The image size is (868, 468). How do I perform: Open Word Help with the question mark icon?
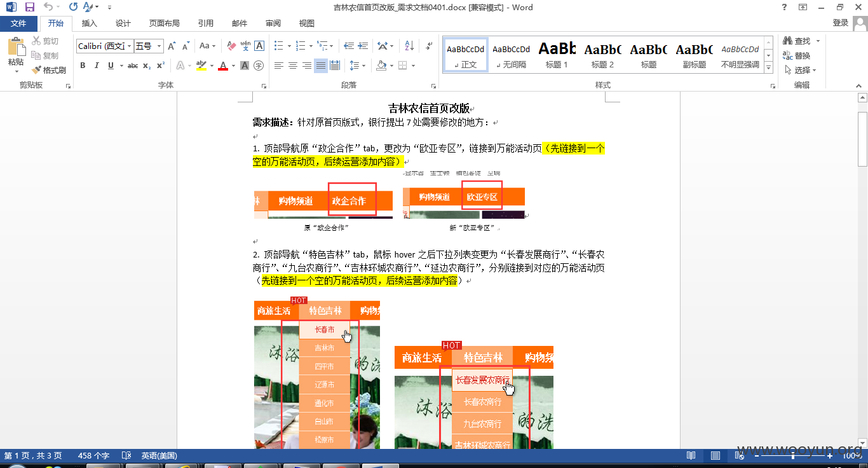785,7
